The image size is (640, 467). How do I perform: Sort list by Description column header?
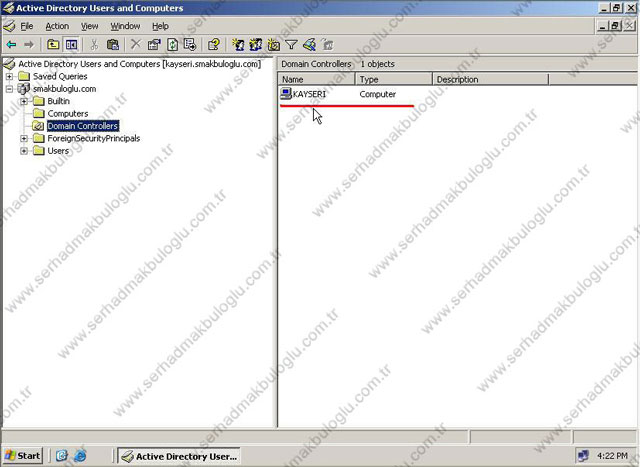(490, 79)
